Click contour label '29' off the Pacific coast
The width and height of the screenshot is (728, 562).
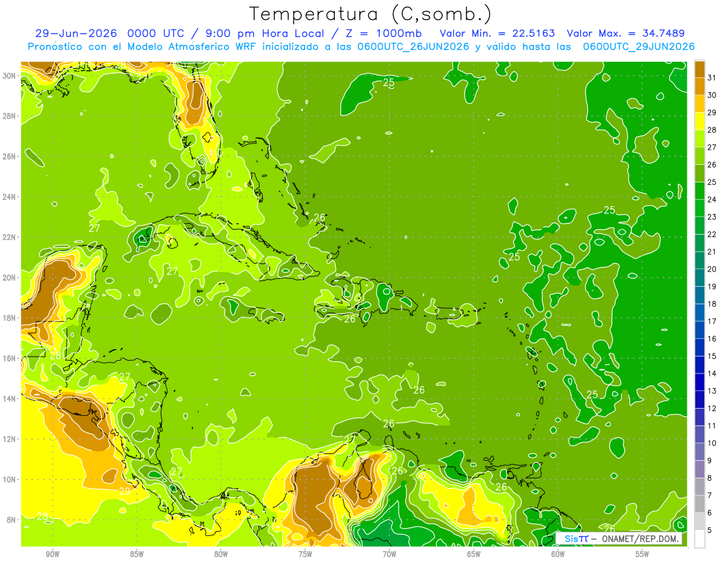[x=124, y=492]
